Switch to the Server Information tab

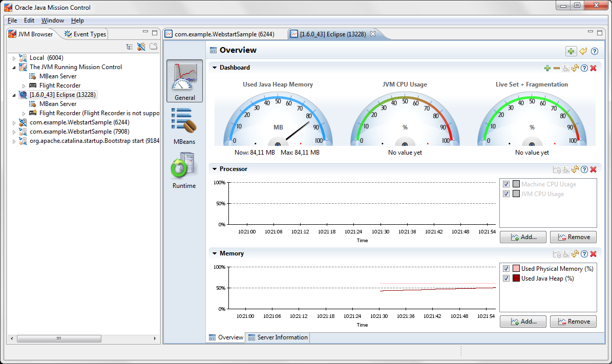pyautogui.click(x=278, y=337)
